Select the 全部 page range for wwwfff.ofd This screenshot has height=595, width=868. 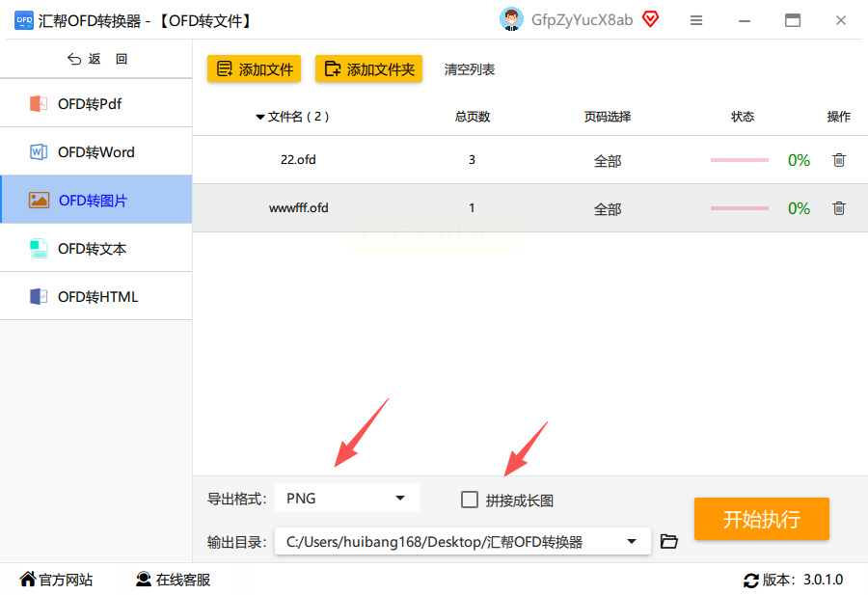(x=608, y=209)
